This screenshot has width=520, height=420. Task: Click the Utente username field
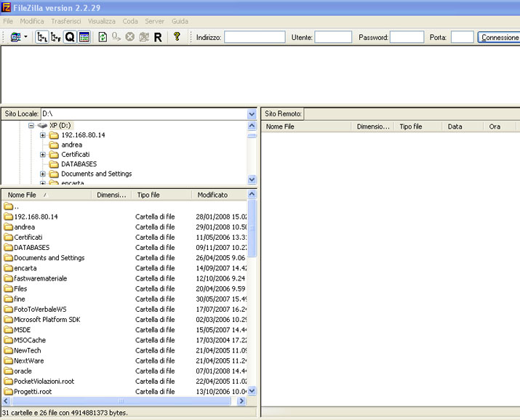[x=333, y=37]
